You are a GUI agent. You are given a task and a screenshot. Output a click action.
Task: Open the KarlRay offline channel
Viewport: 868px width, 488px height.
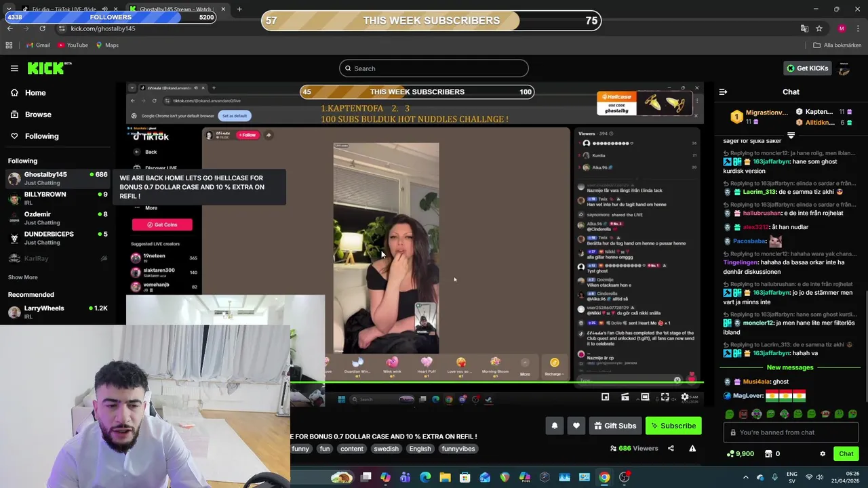tap(58, 258)
